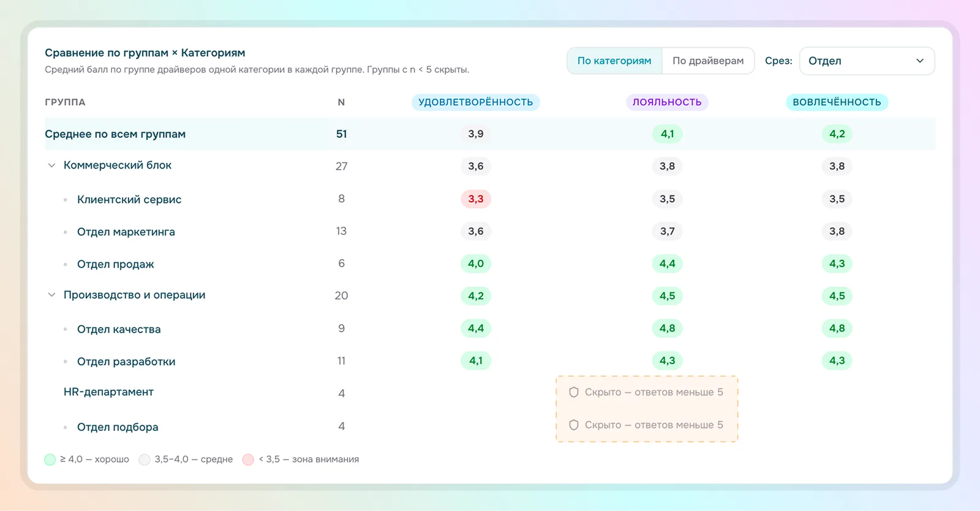Click the 'Удовлетворённость' column header pill

(475, 102)
